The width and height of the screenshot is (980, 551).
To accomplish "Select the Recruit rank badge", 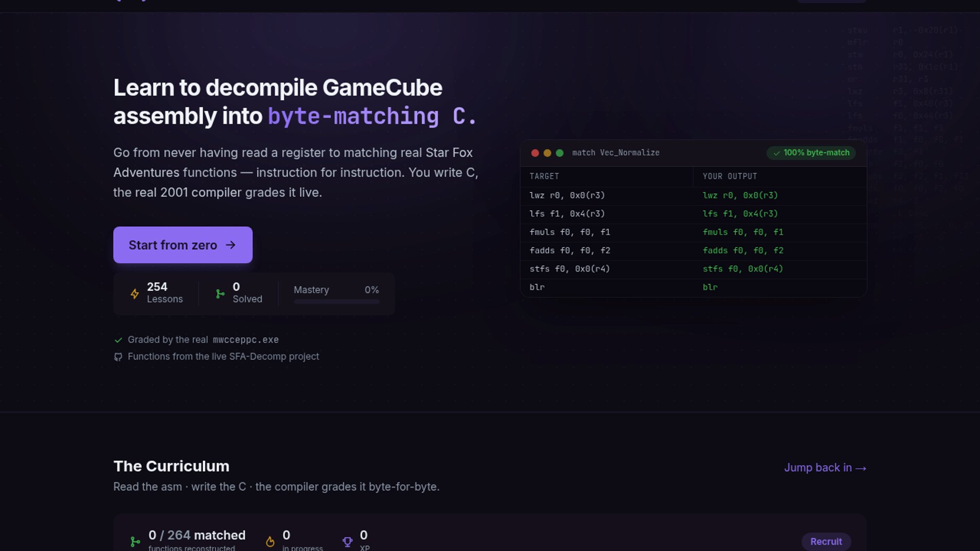I will click(x=826, y=541).
